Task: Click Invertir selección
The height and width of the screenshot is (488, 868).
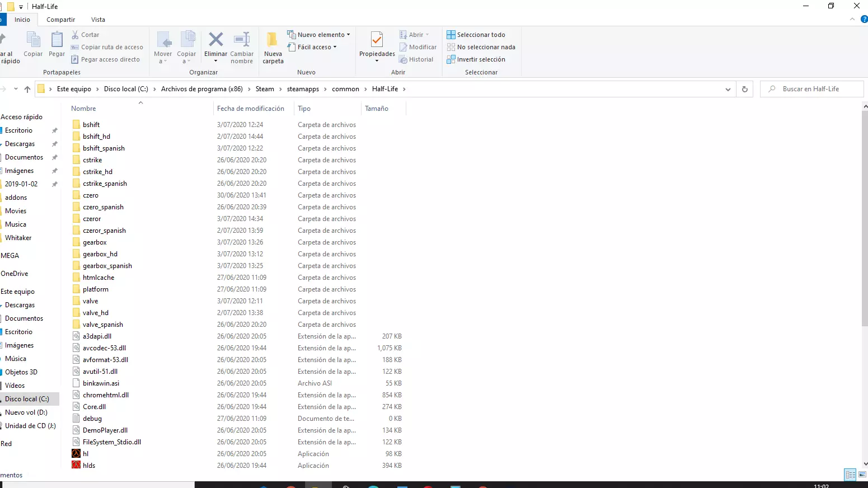Action: coord(476,59)
